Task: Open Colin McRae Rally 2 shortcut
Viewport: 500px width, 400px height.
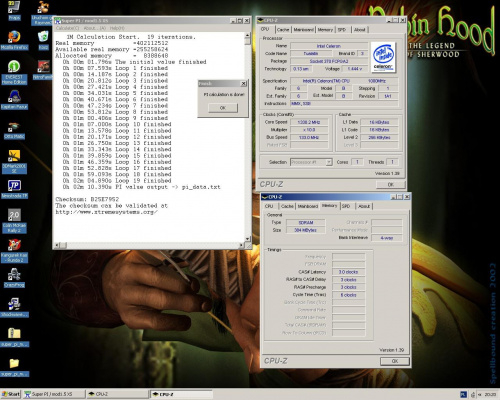Action: [x=14, y=221]
